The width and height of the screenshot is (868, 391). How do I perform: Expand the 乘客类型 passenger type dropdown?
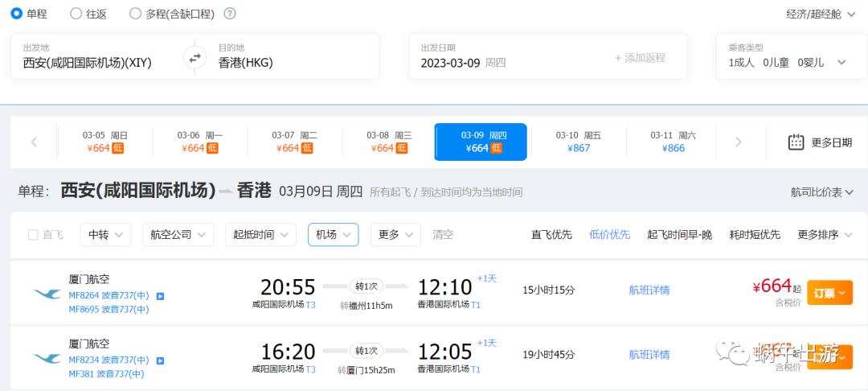pyautogui.click(x=841, y=63)
